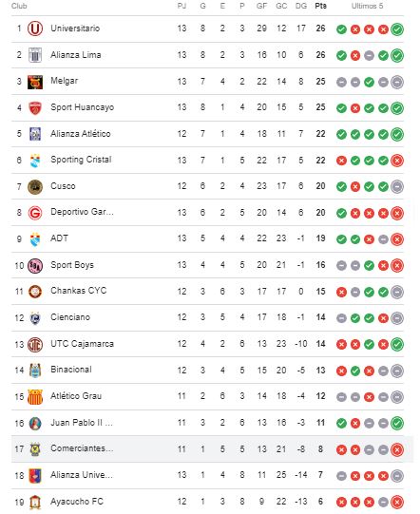Open Melgar's red and black crest
The width and height of the screenshot is (420, 514).
pos(35,82)
